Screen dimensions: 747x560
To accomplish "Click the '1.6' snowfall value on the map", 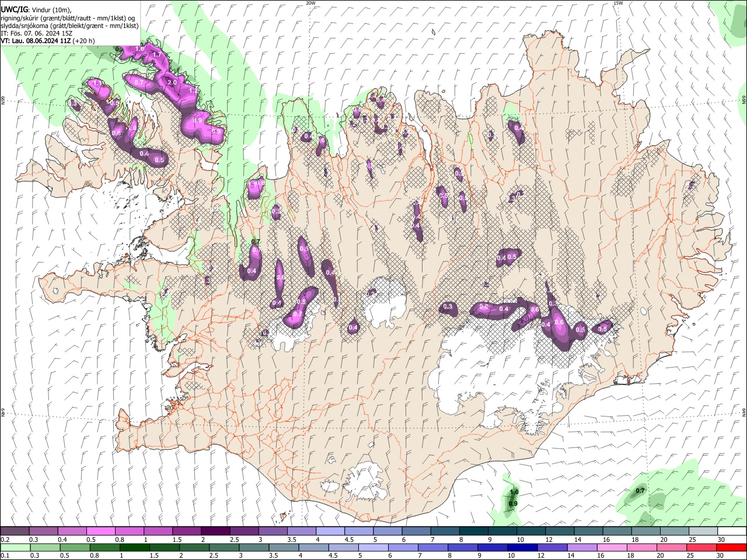I will pos(139,49).
